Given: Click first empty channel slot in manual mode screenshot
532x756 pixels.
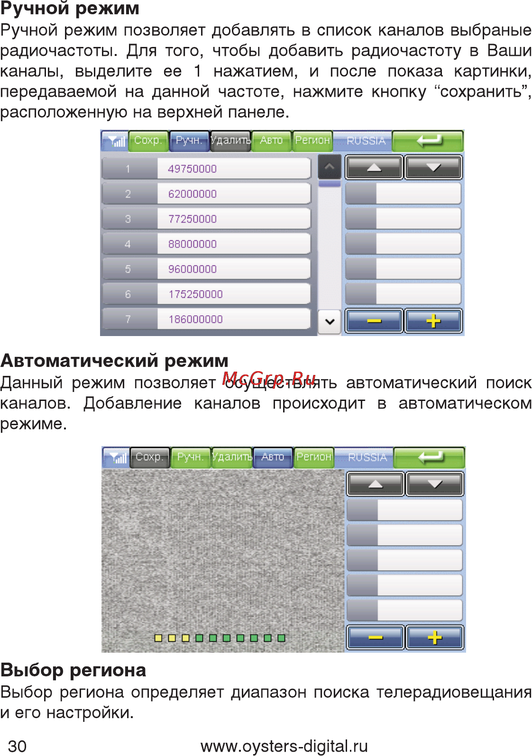Looking at the screenshot, I should coord(404,194).
